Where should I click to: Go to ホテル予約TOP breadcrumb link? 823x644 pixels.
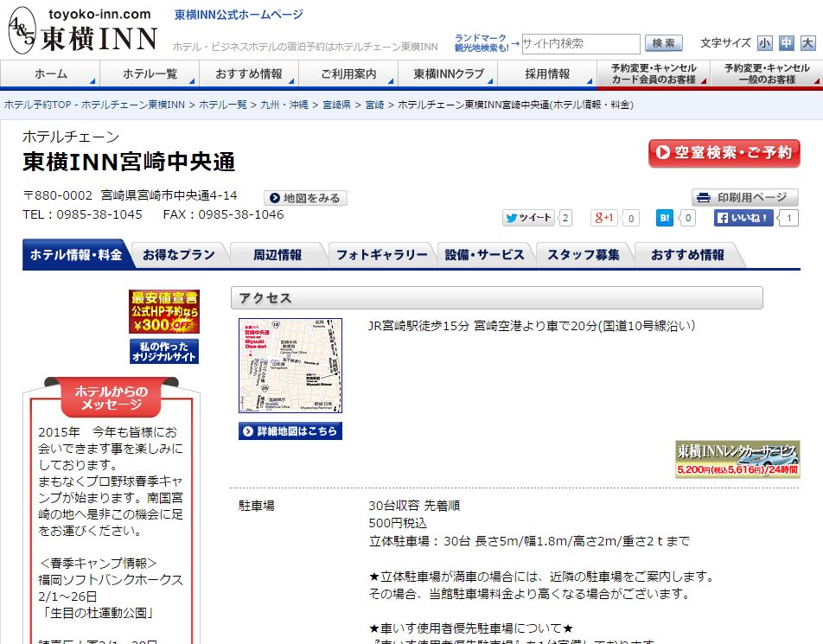point(94,105)
